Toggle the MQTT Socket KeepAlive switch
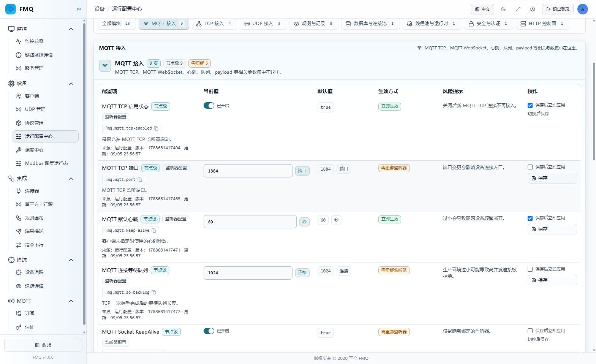 (x=209, y=331)
